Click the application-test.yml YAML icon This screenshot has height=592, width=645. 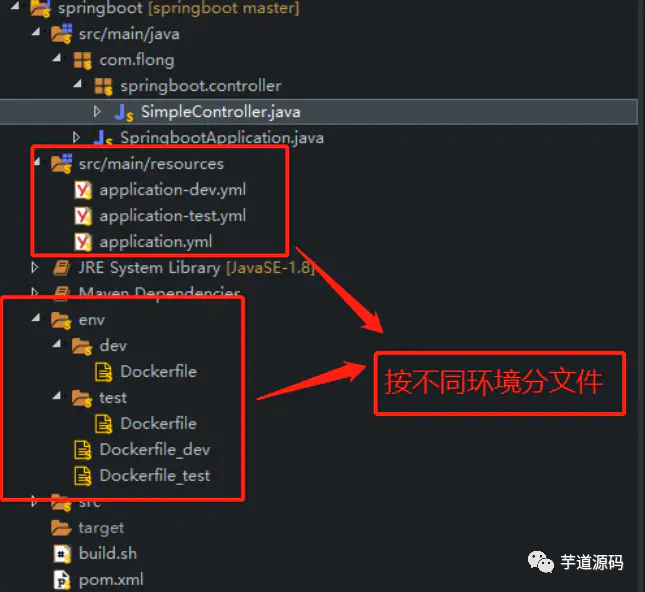(x=83, y=216)
